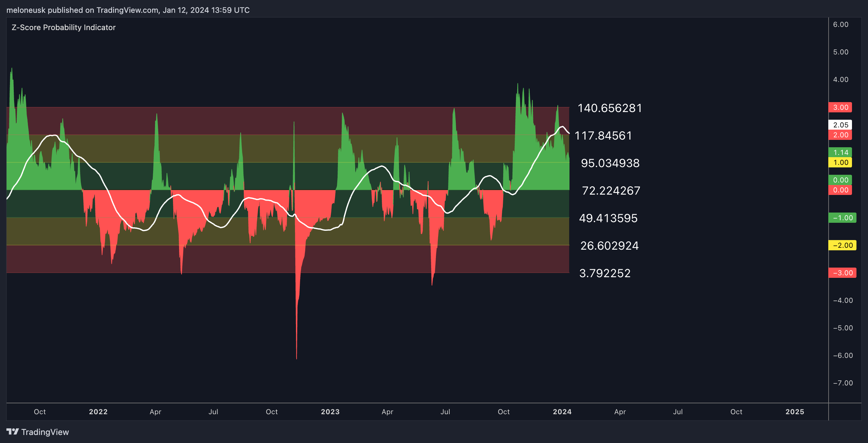Image resolution: width=868 pixels, height=443 pixels.
Task: Click the Oct label before 2022
Action: point(40,412)
